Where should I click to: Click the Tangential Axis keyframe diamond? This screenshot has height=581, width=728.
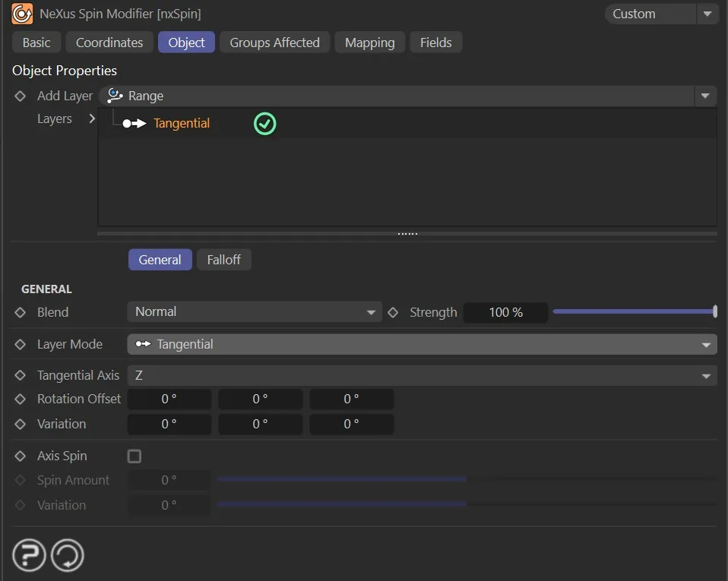pyautogui.click(x=21, y=375)
